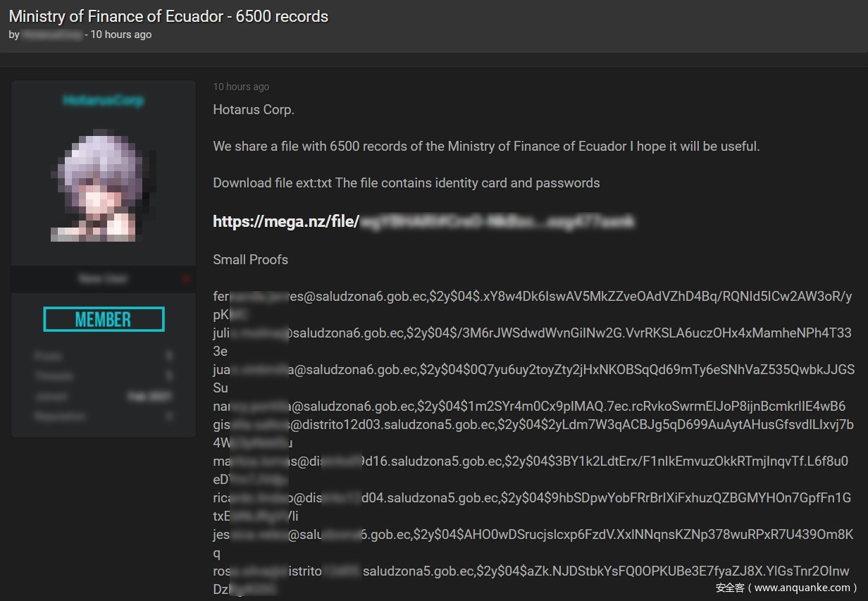868x601 pixels.
Task: Click the Reputation value in profile stats
Action: [169, 416]
